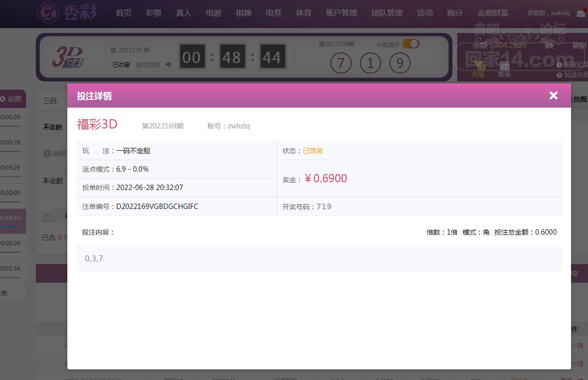Open the 账户管理 menu item
This screenshot has height=380, width=588.
pos(341,13)
